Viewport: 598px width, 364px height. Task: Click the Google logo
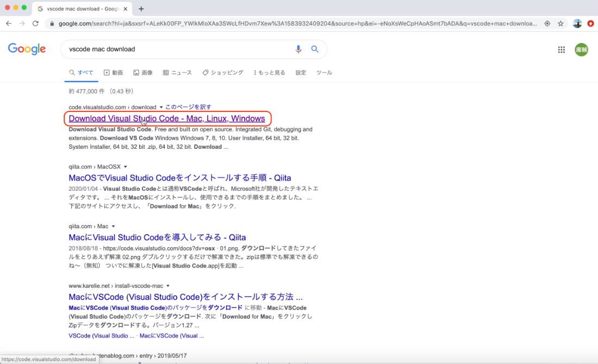[x=27, y=49]
